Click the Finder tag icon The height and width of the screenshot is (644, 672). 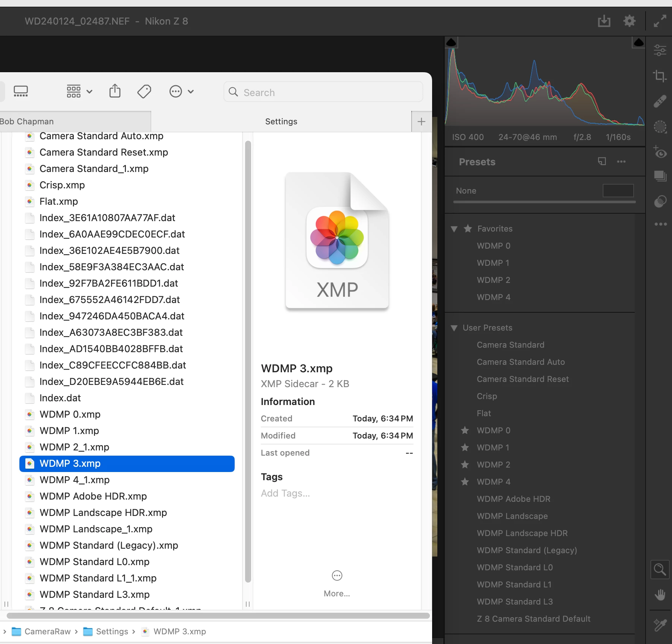[x=144, y=92]
